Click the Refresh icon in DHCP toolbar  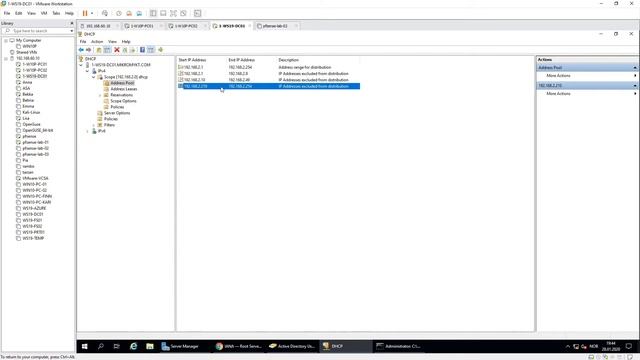[125, 50]
